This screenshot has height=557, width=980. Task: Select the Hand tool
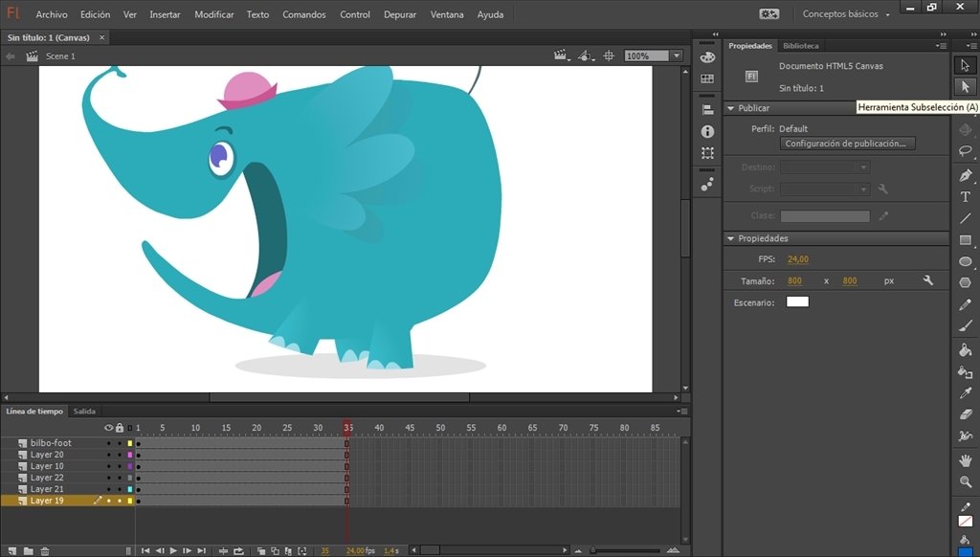pos(965,460)
